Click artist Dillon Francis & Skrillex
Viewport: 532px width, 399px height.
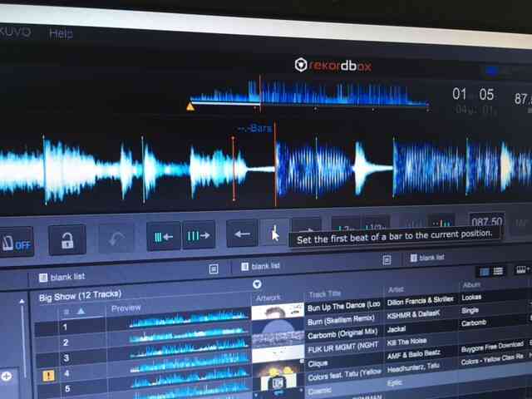coord(420,300)
